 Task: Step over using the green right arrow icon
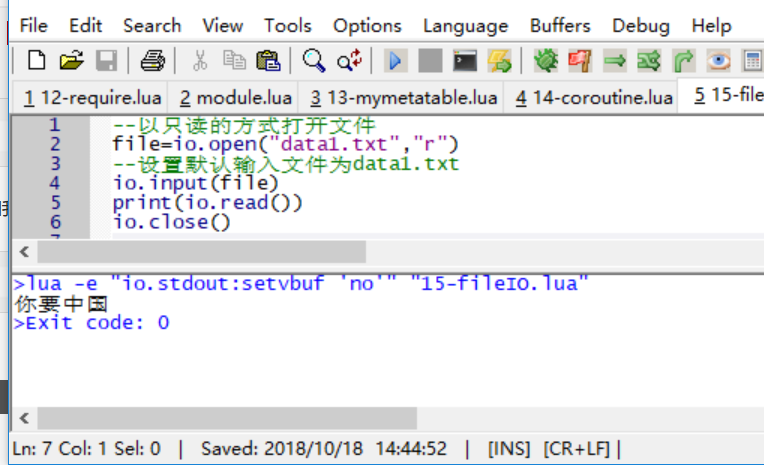pos(615,61)
